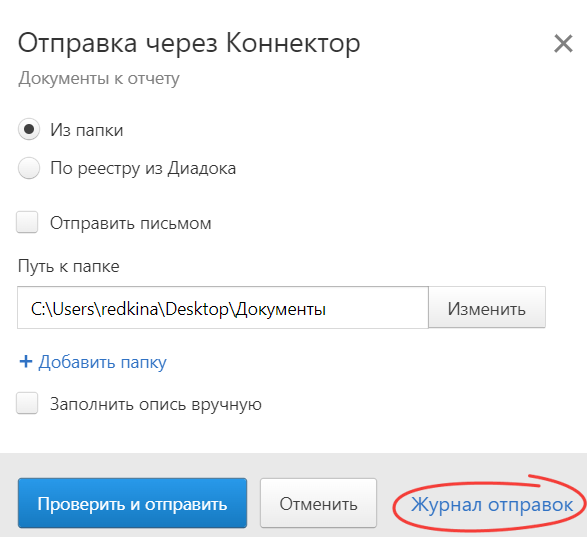Viewport: 587px width, 537px height.
Task: Click the Отменить button
Action: click(319, 503)
